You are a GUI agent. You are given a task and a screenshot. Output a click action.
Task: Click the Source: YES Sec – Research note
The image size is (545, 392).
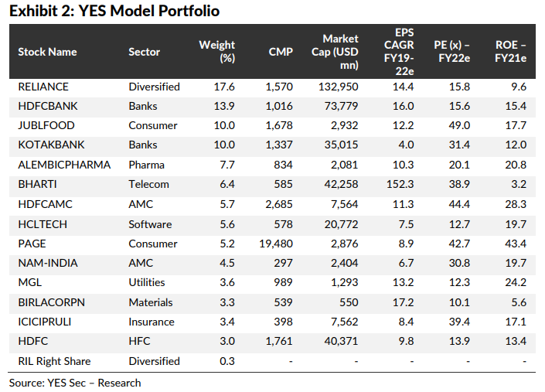pyautogui.click(x=75, y=383)
